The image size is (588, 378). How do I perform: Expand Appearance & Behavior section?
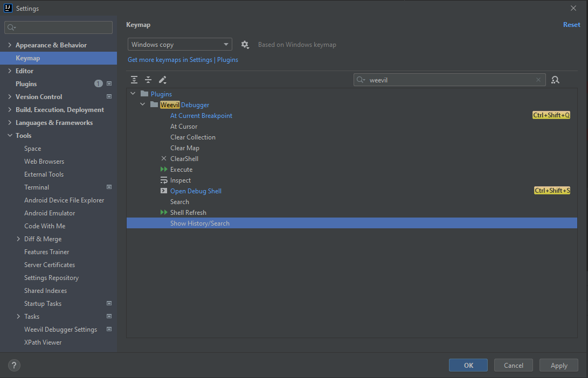[10, 45]
